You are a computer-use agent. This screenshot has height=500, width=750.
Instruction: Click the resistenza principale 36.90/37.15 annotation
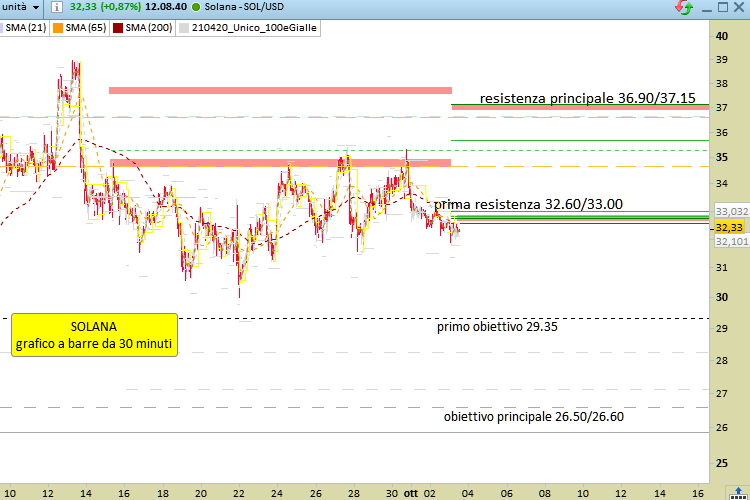tap(587, 98)
